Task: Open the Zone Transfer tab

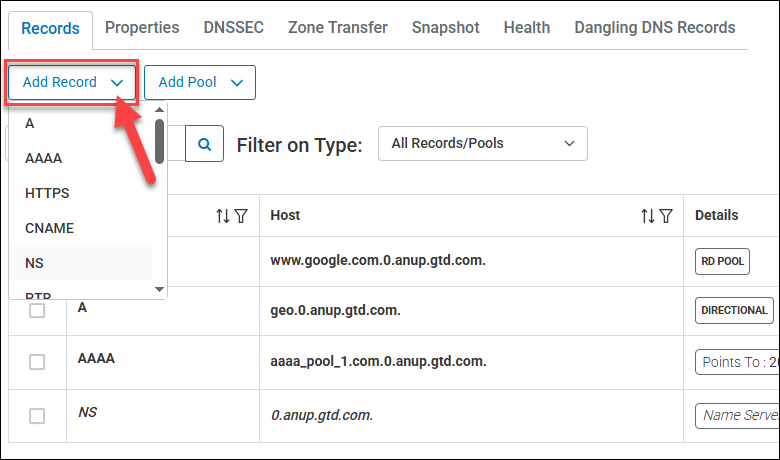Action: (x=337, y=28)
